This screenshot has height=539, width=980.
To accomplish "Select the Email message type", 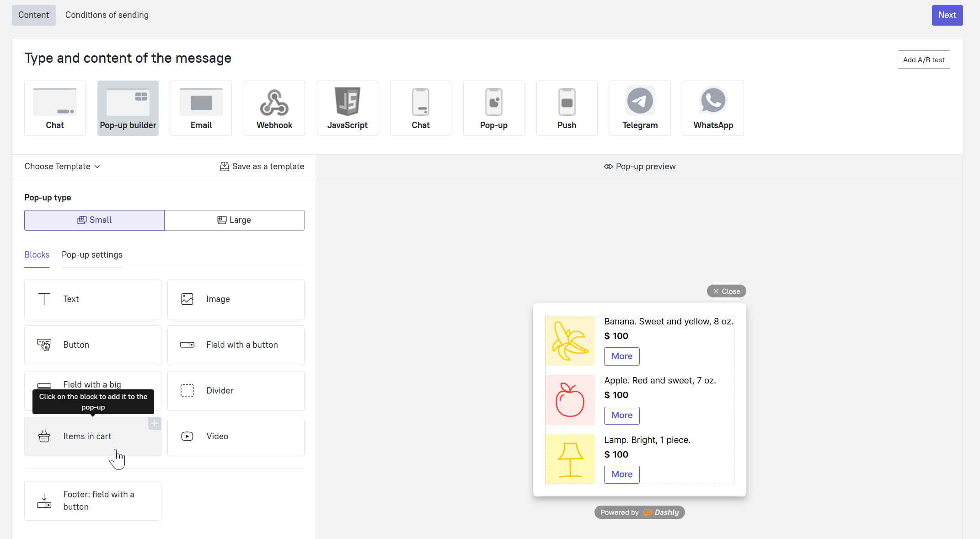I will coord(201,108).
